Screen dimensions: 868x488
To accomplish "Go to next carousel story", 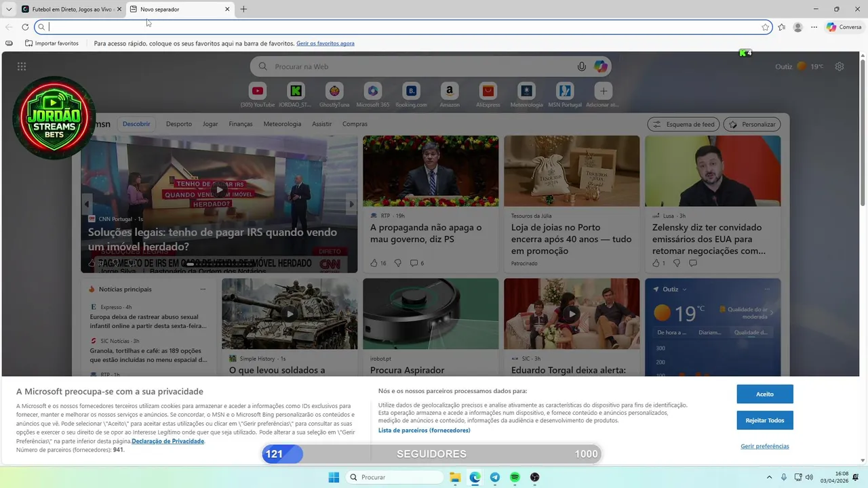I will coord(351,204).
